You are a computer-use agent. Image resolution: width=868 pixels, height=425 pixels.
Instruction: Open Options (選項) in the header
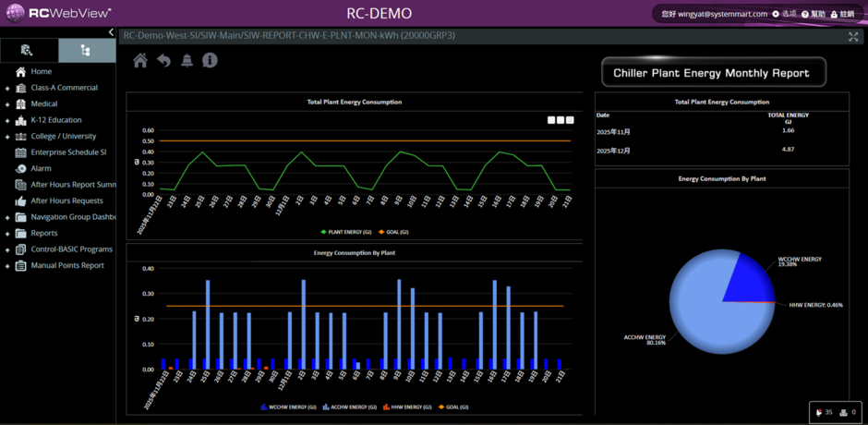click(x=784, y=14)
